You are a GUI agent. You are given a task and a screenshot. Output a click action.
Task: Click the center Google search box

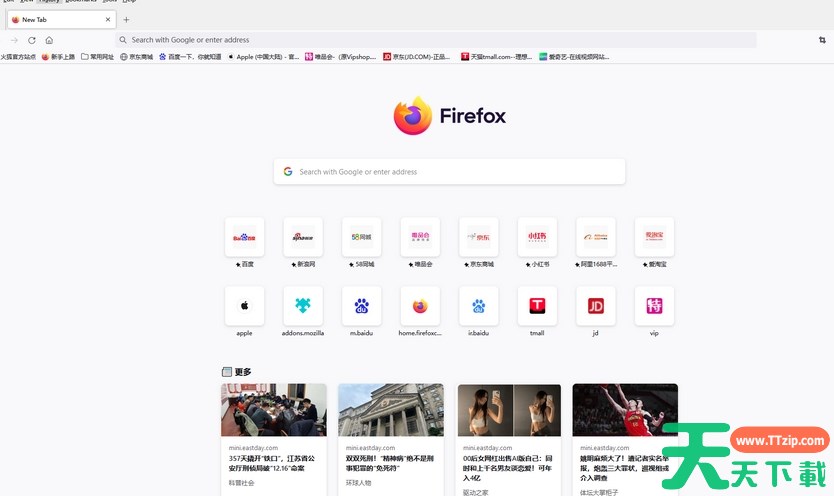point(449,172)
